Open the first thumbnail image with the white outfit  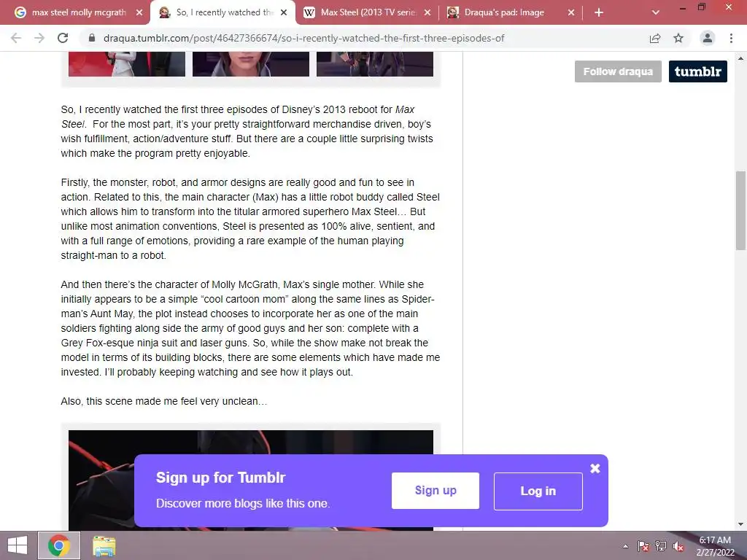tap(127, 64)
